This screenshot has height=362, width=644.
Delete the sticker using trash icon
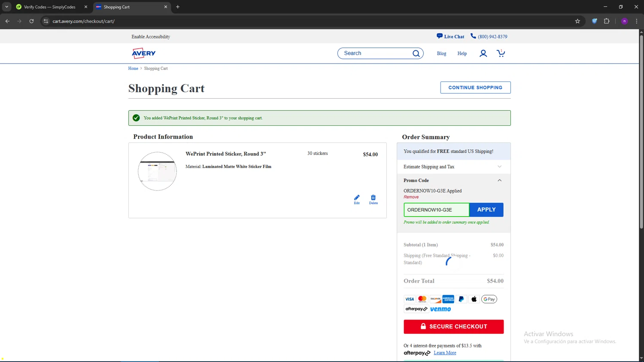pos(373,199)
